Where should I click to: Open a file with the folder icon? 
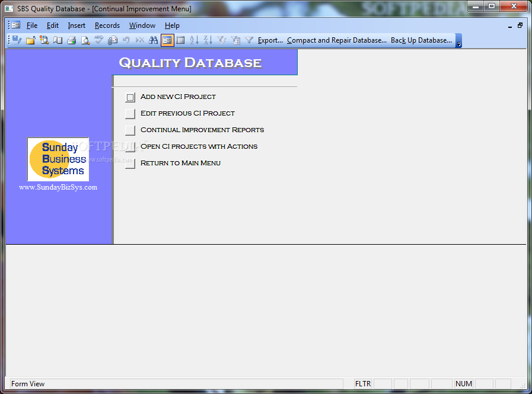pos(30,40)
